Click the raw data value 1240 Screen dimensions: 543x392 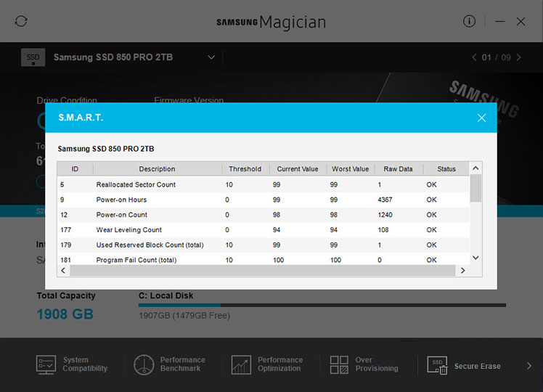coord(385,215)
